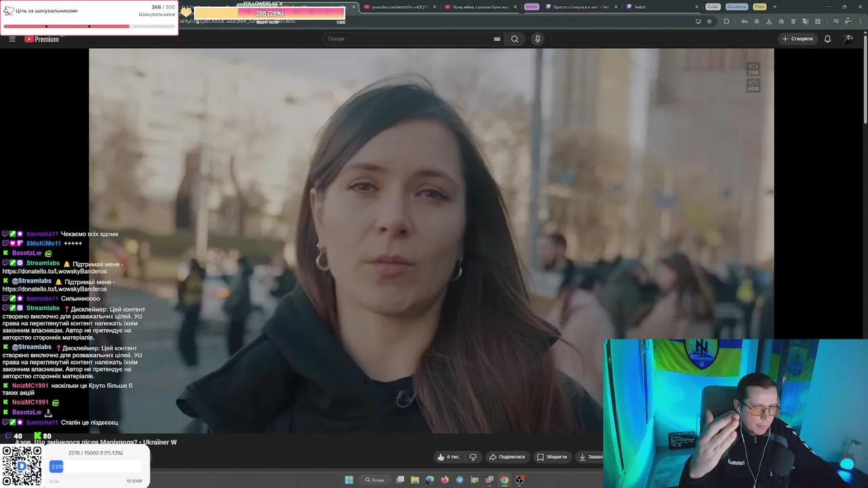Click the streamer webcam overlay
Image resolution: width=868 pixels, height=488 pixels.
coord(736,413)
